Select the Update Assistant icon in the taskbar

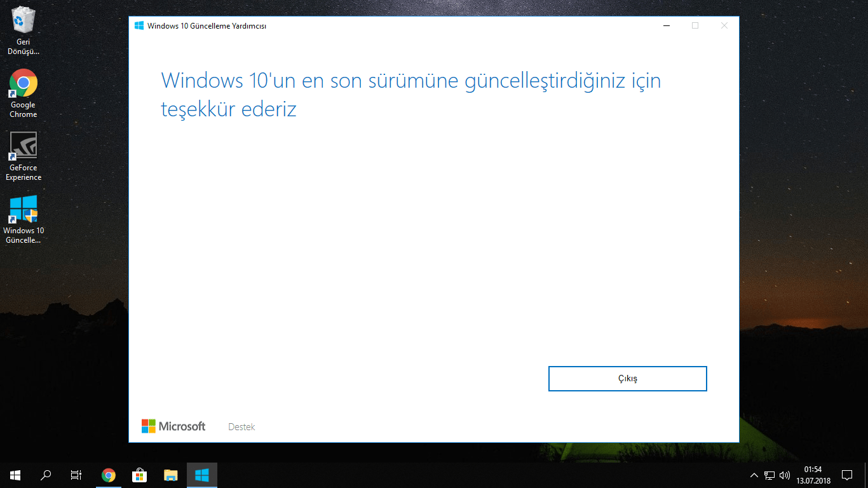[202, 475]
